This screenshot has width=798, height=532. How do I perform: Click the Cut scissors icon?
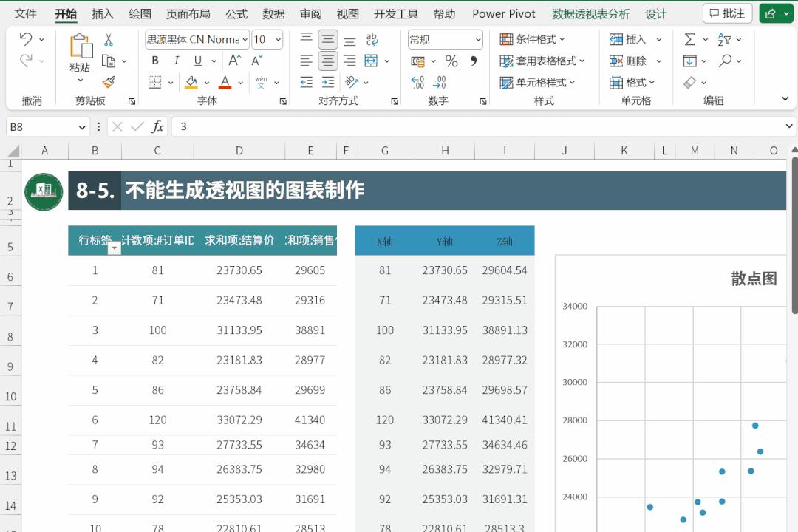tap(109, 39)
